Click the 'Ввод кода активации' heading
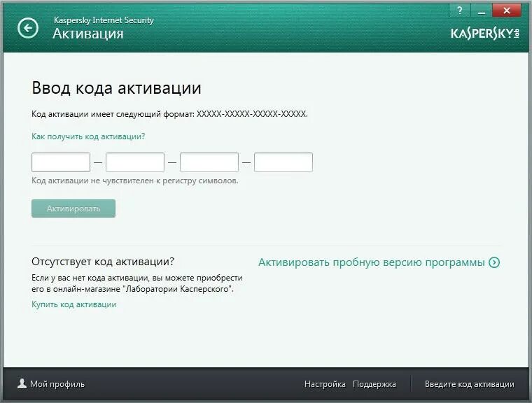Viewport: 532px width, 403px height. click(116, 88)
